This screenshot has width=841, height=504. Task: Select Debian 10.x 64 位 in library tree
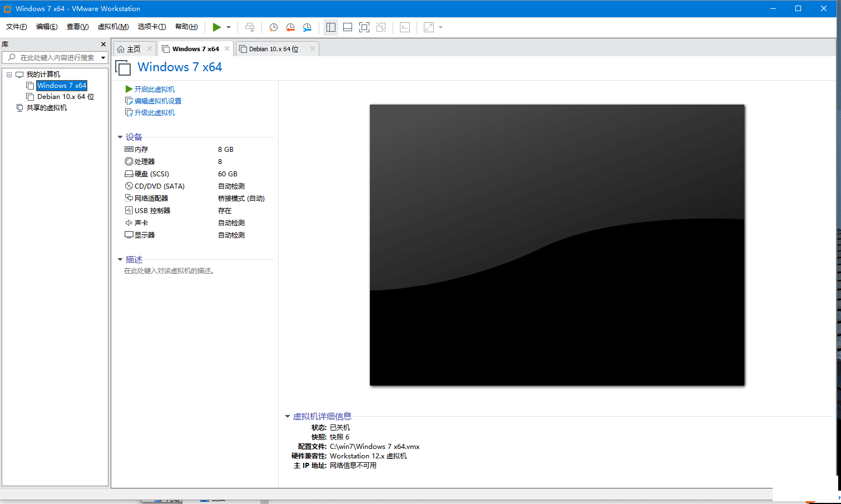click(x=66, y=97)
